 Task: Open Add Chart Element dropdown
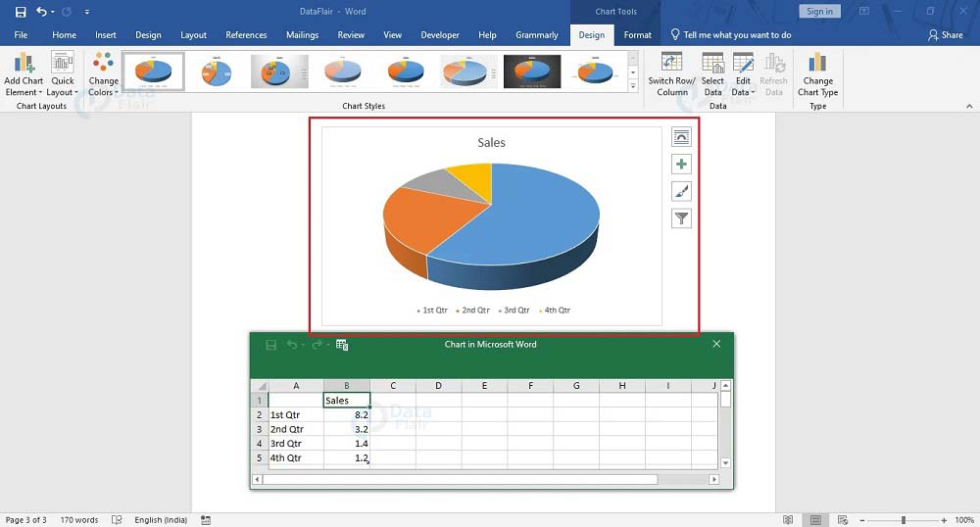24,73
